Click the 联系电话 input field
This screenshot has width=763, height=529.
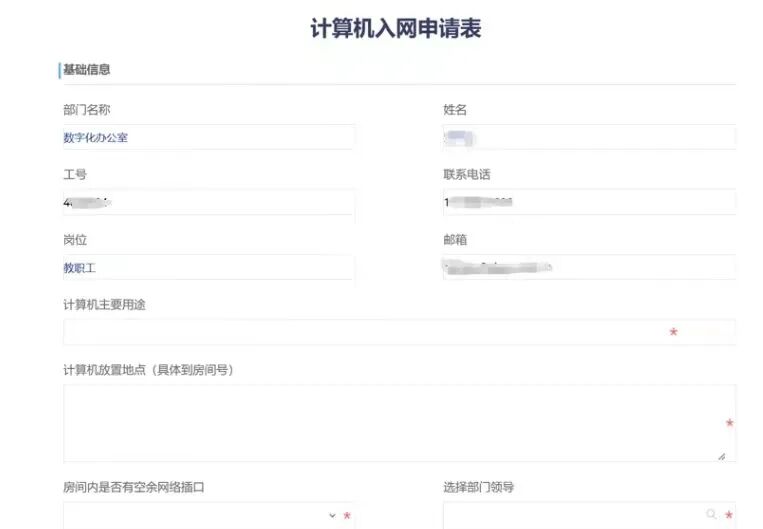coord(589,202)
